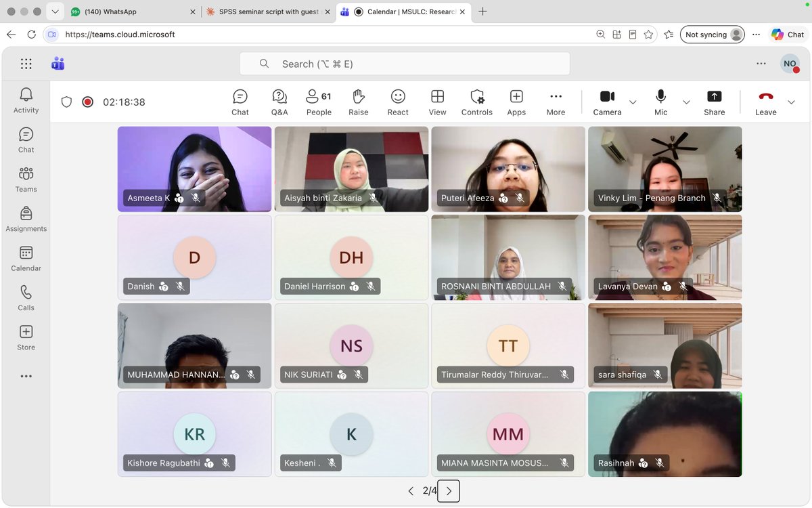
Task: Select Kishore Ragubathi KR avatar tile
Action: 194,434
